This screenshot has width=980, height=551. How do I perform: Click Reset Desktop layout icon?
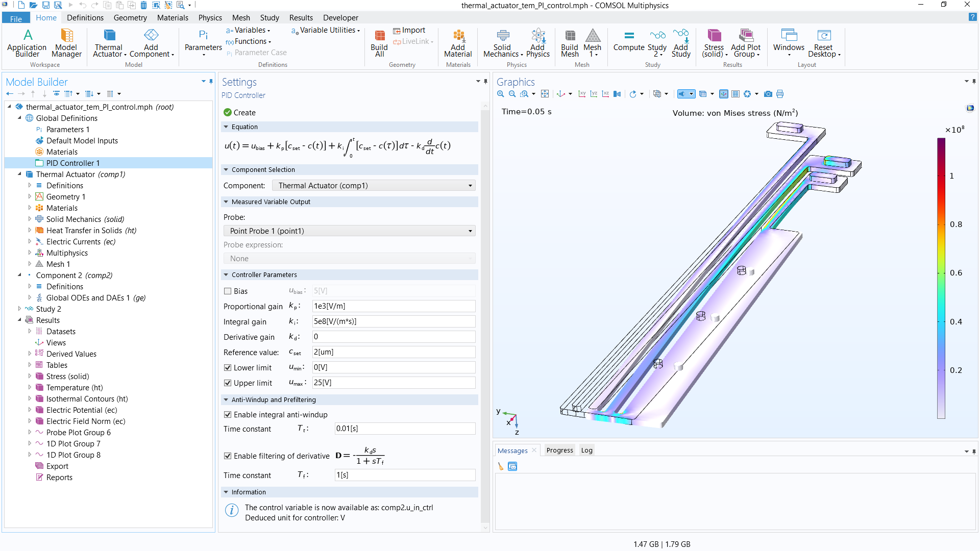pyautogui.click(x=824, y=42)
